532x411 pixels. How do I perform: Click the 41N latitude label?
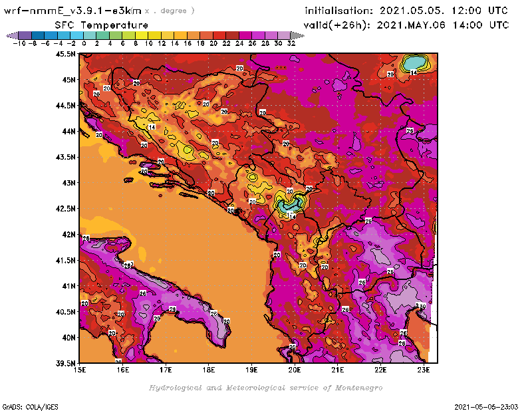click(x=68, y=286)
